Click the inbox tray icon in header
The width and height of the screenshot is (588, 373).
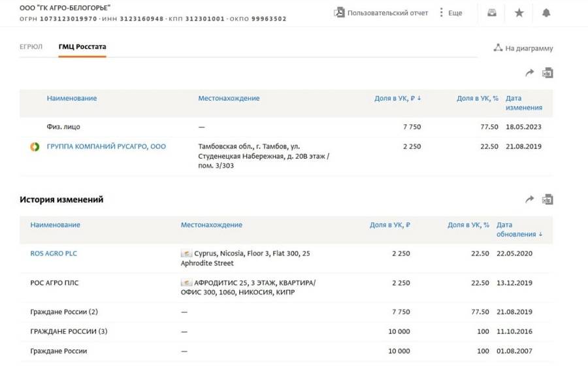(x=492, y=12)
